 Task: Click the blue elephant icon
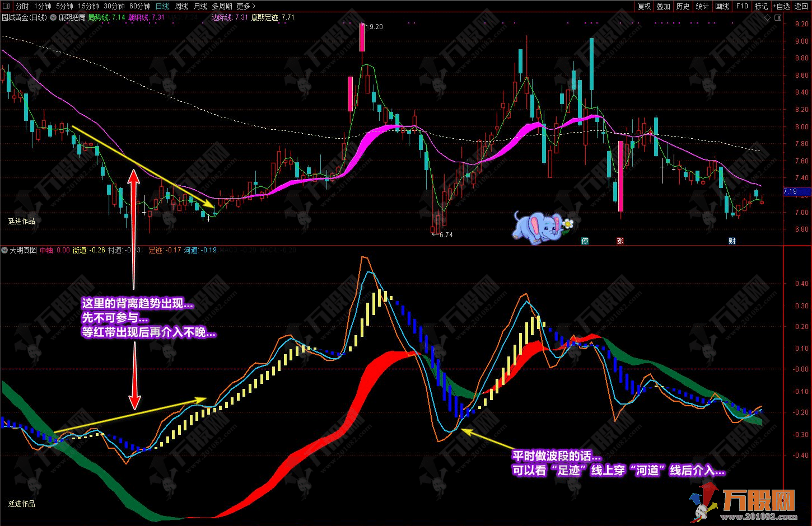543,227
